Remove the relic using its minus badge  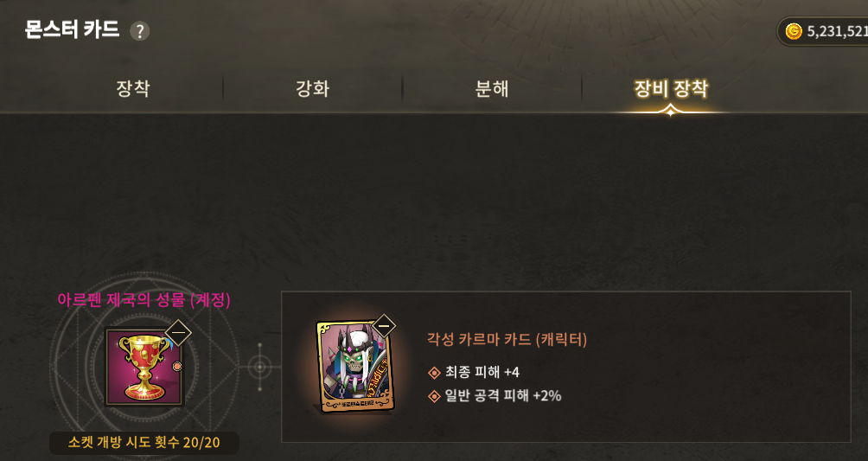[178, 332]
